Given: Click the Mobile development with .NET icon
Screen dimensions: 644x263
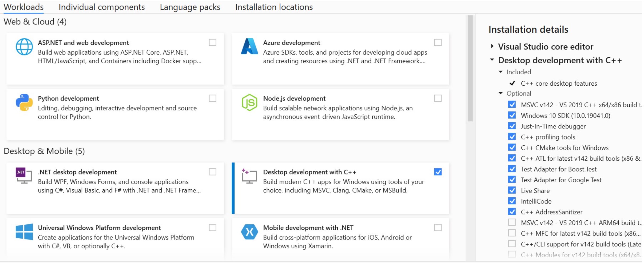Looking at the screenshot, I should tap(249, 232).
